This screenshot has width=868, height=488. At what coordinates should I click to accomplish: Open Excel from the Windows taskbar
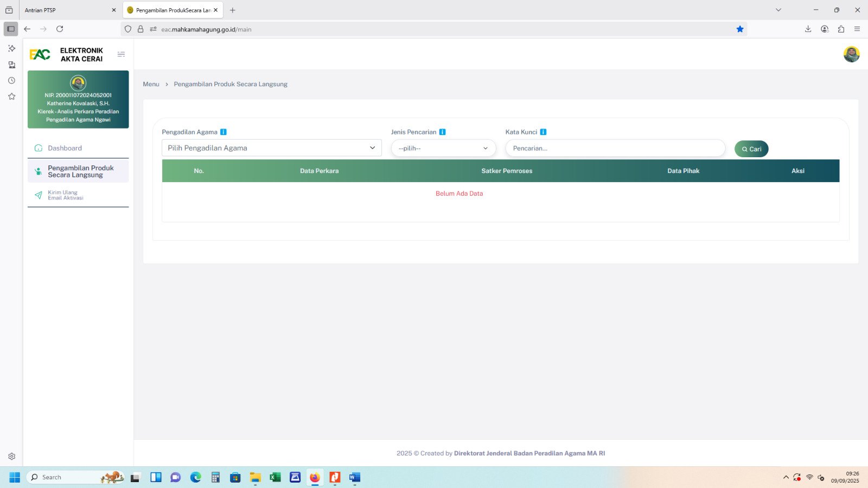pyautogui.click(x=275, y=477)
